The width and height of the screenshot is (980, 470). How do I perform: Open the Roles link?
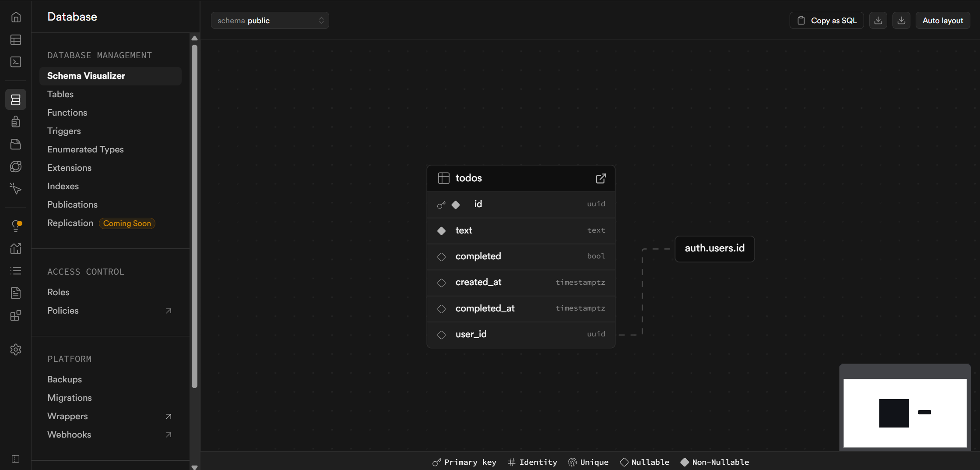(x=58, y=292)
